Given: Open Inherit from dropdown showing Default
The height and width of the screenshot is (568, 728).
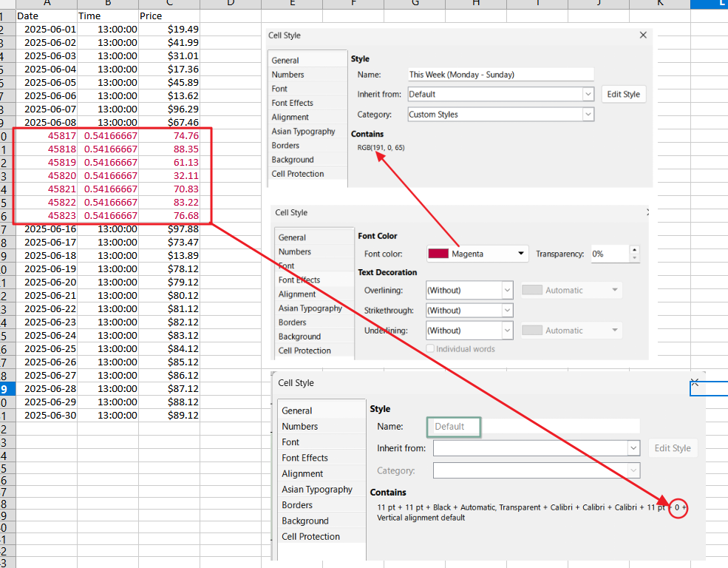Looking at the screenshot, I should coord(588,94).
